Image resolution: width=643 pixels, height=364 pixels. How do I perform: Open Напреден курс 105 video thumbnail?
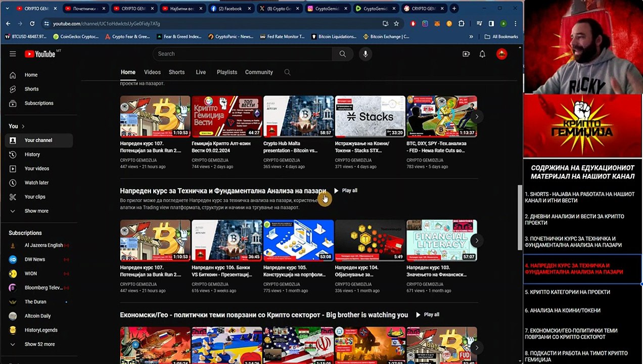pyautogui.click(x=298, y=240)
